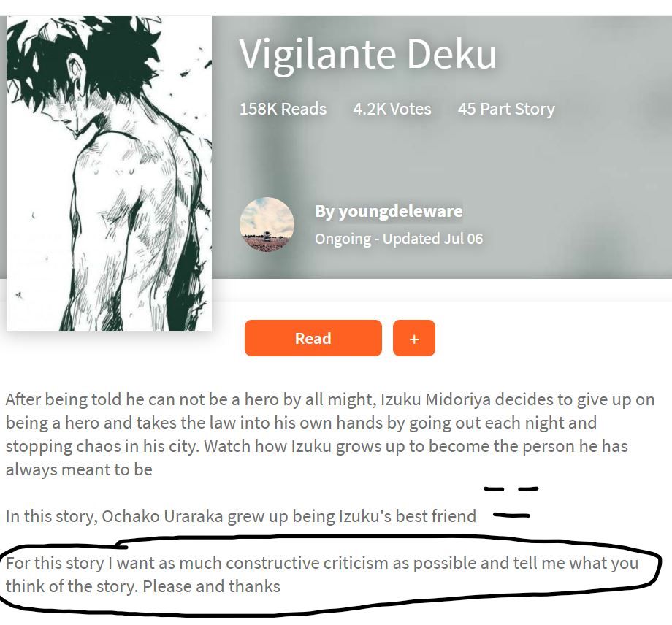Image resolution: width=672 pixels, height=625 pixels.
Task: Click the 4.2K Votes stat
Action: click(x=392, y=109)
